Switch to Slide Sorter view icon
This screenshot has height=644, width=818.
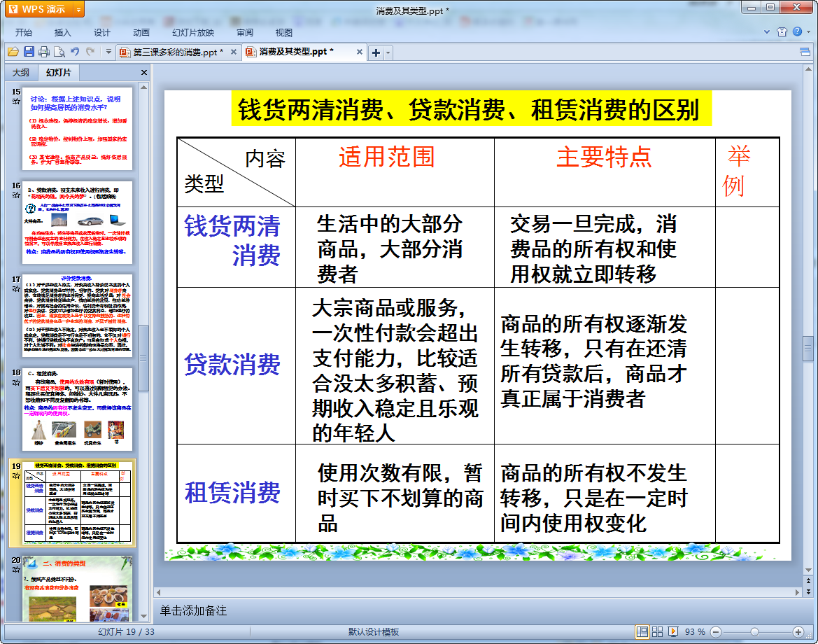coord(657,632)
